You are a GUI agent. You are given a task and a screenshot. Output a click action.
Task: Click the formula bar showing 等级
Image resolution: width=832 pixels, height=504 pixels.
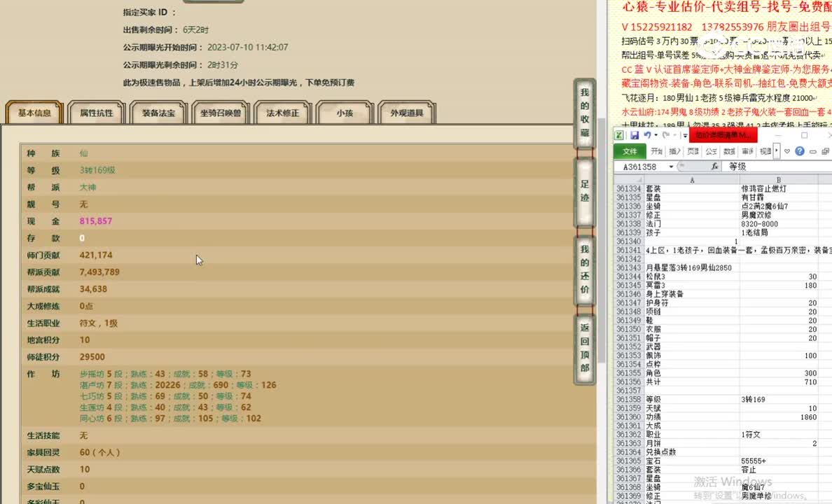(777, 167)
